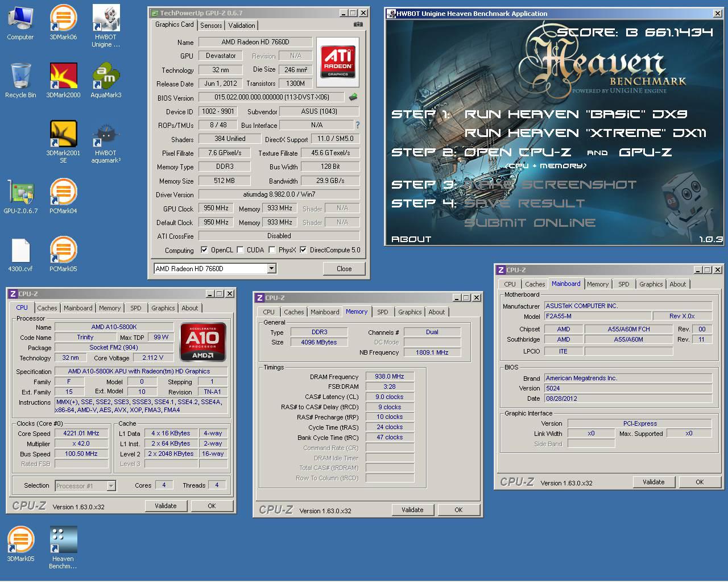
Task: Click the GPU Clock value 950 MHz
Action: [x=216, y=209]
